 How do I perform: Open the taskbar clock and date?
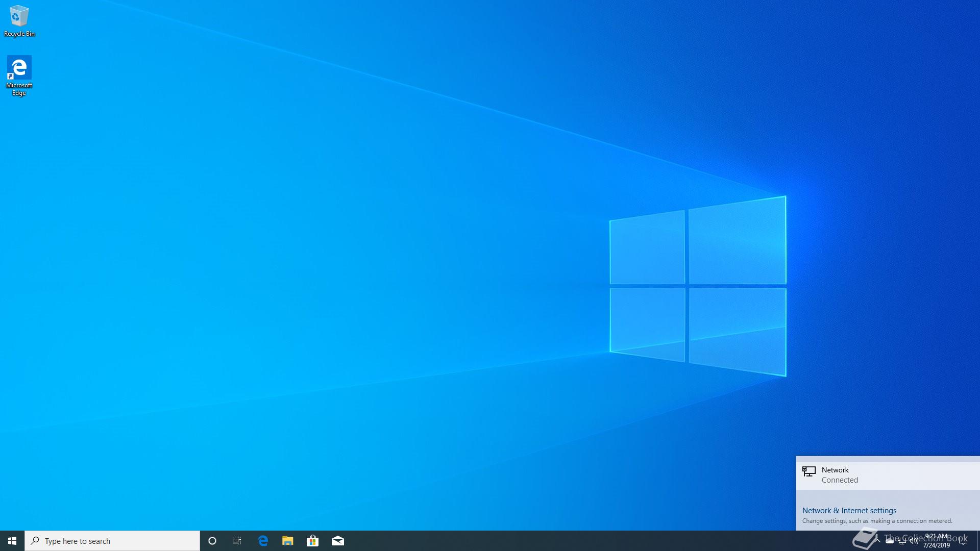(936, 541)
